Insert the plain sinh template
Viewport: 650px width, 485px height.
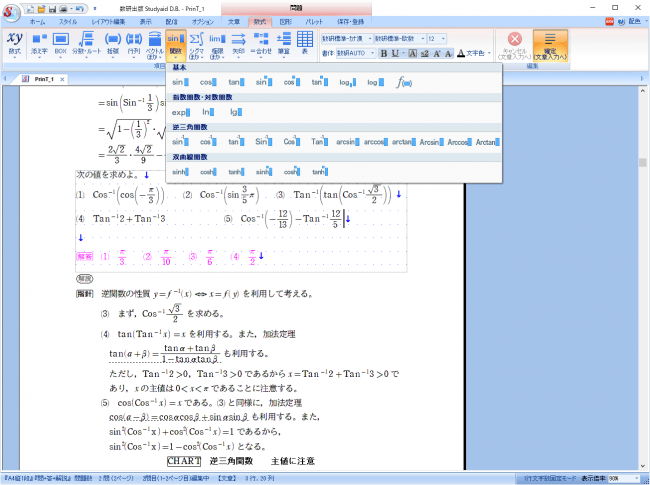[180, 172]
